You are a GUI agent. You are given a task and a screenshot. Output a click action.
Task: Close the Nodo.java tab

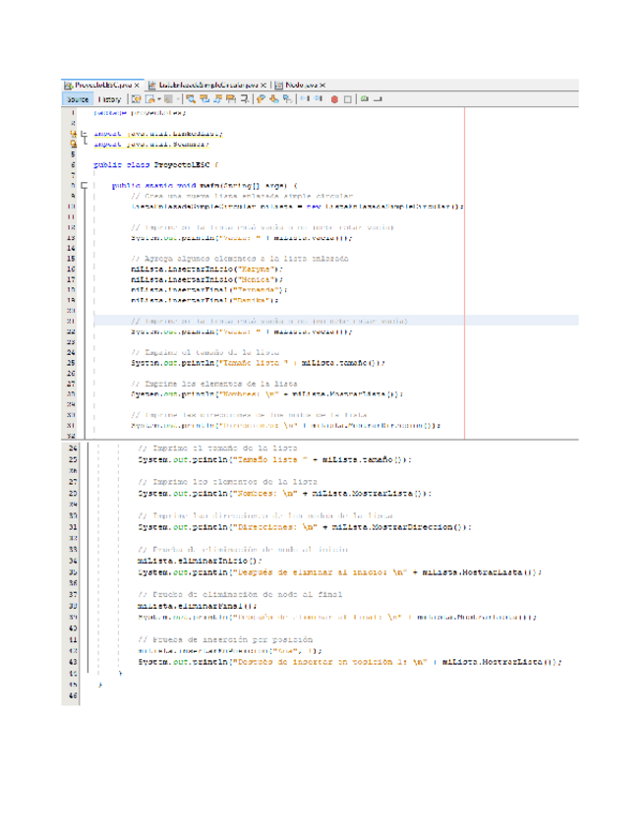tap(322, 86)
